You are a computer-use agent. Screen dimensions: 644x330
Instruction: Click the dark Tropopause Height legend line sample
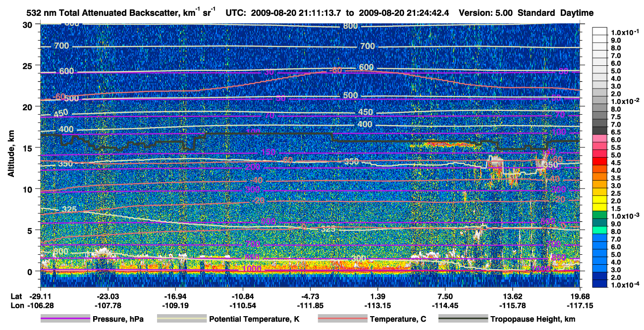463,319
